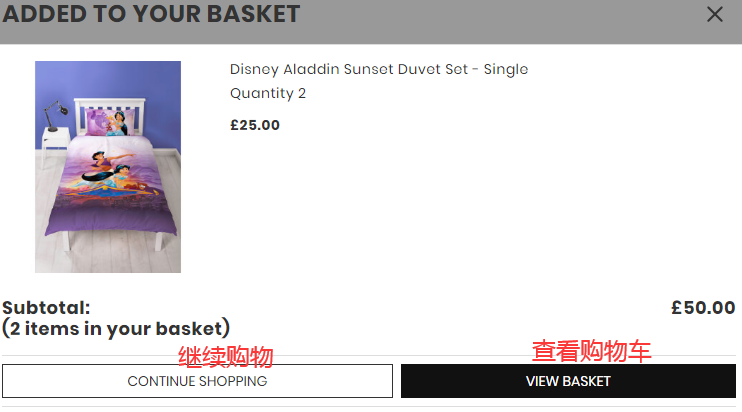This screenshot has height=412, width=742.
Task: Open the Aladdin duvet set product thumbnail
Action: (x=108, y=167)
